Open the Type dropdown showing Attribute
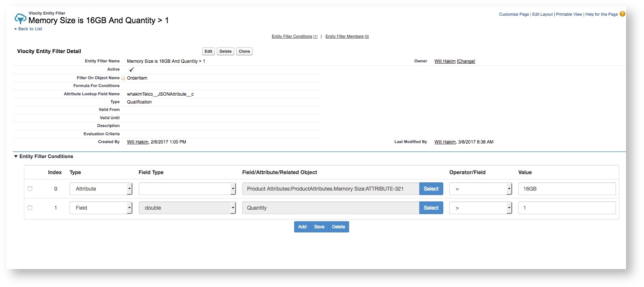This screenshot has width=644, height=287. [x=101, y=189]
